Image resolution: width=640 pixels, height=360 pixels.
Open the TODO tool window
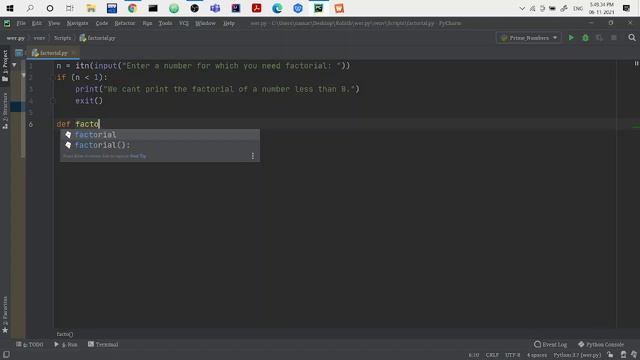coord(29,344)
